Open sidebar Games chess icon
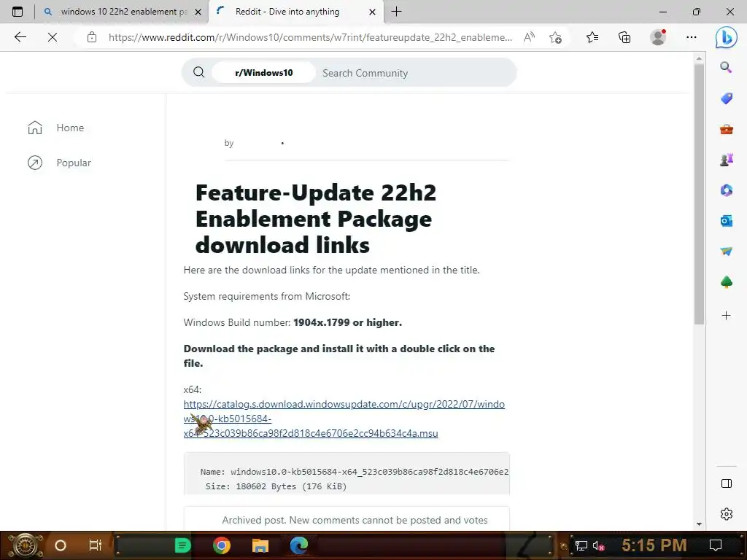Viewport: 747px width, 560px height. pyautogui.click(x=726, y=160)
